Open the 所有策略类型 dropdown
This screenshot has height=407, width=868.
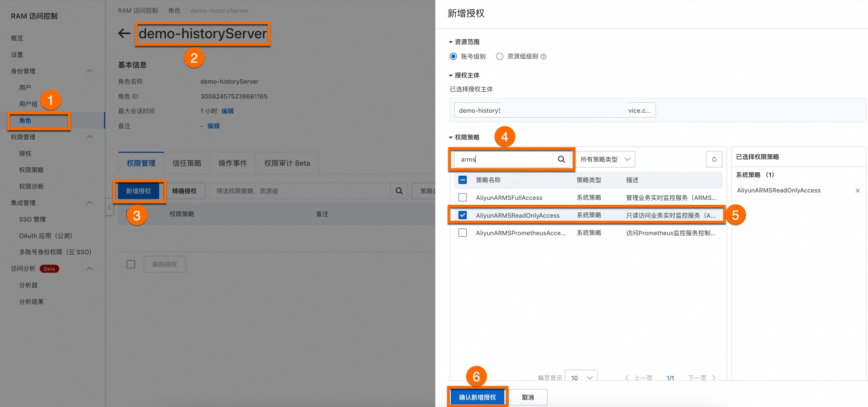click(605, 159)
